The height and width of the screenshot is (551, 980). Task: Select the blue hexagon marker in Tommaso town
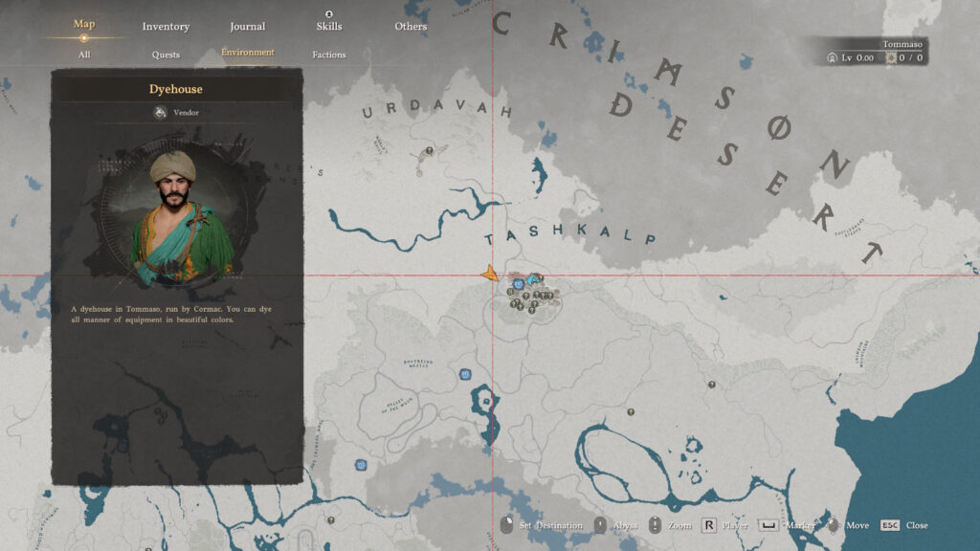pos(518,284)
